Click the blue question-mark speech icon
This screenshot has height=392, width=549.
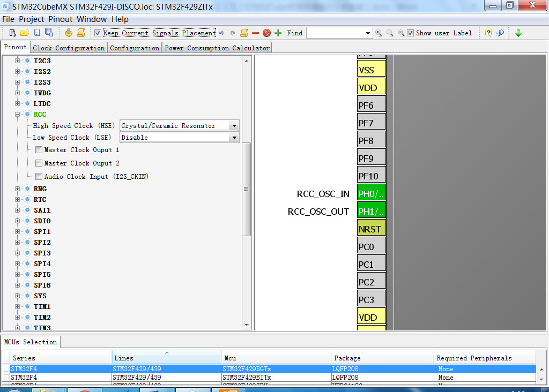point(500,33)
